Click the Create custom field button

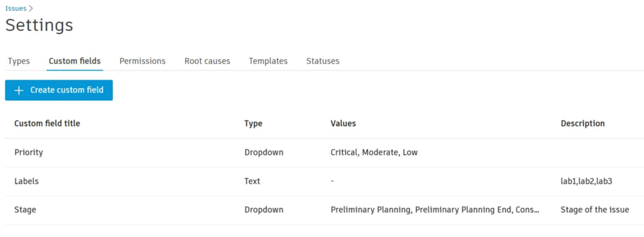[x=59, y=90]
